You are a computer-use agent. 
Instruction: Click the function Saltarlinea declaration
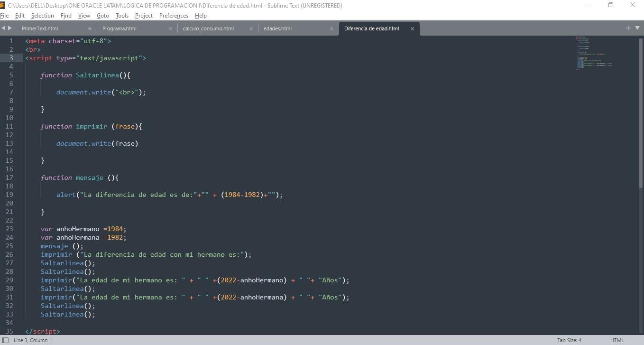tap(85, 75)
